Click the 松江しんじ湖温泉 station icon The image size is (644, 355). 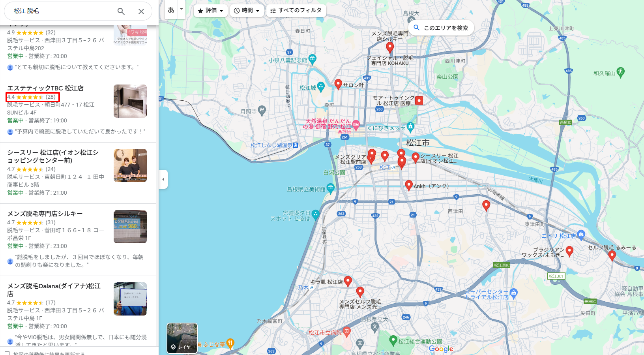(296, 145)
